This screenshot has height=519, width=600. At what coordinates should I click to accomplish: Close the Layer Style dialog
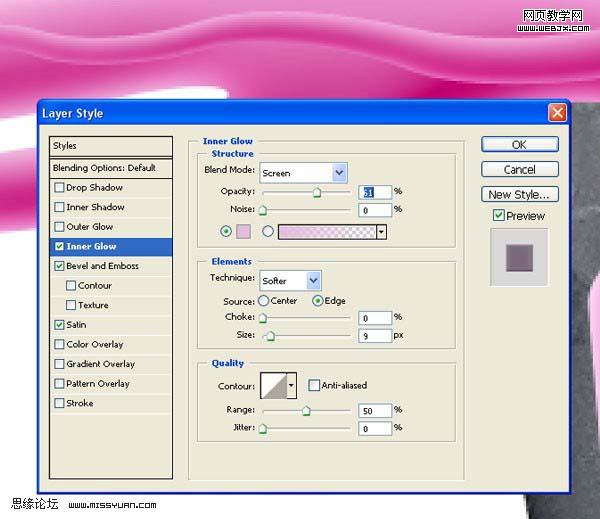(557, 113)
